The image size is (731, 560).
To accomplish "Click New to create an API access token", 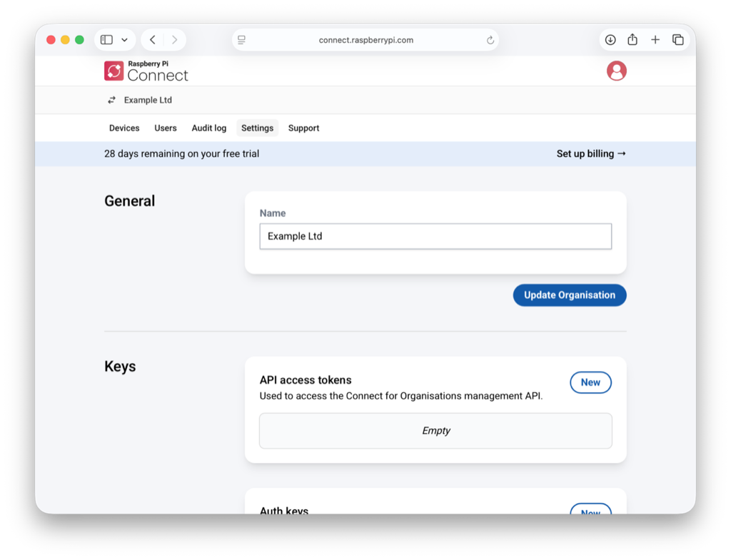I will (x=590, y=382).
